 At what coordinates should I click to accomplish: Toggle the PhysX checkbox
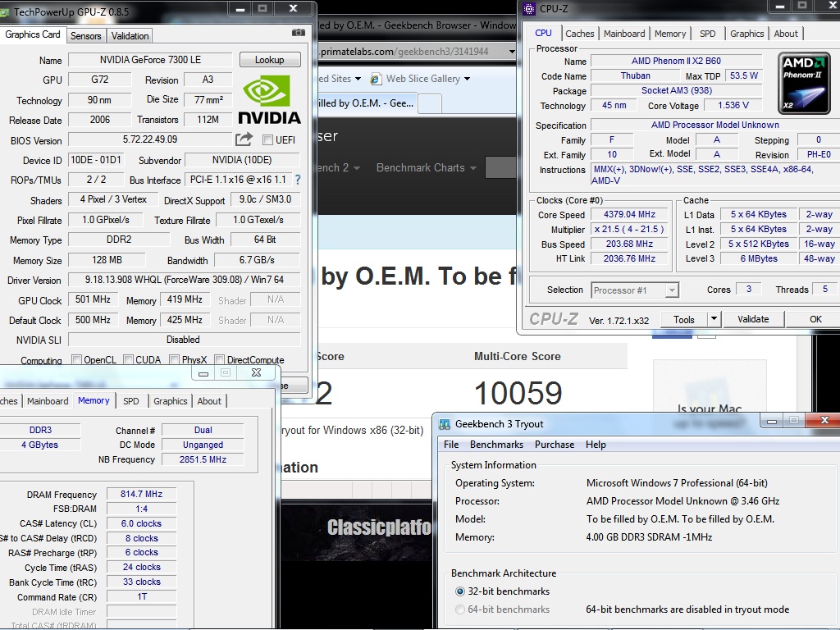[x=174, y=359]
